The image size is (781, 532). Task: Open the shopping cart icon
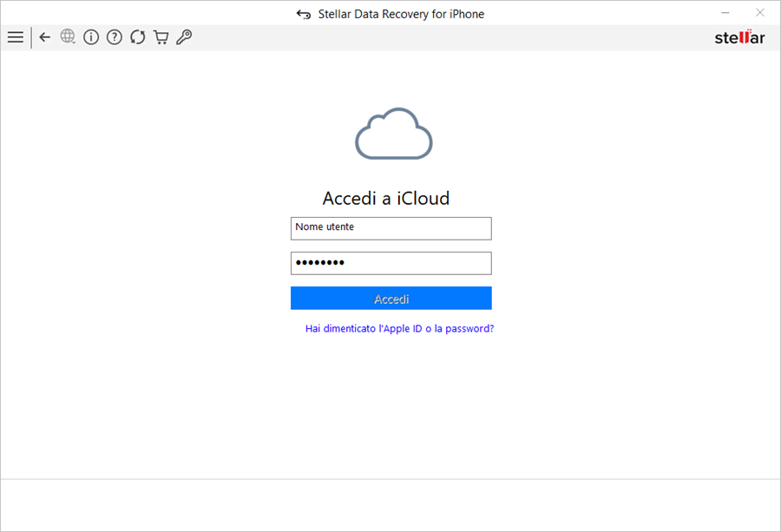click(161, 37)
